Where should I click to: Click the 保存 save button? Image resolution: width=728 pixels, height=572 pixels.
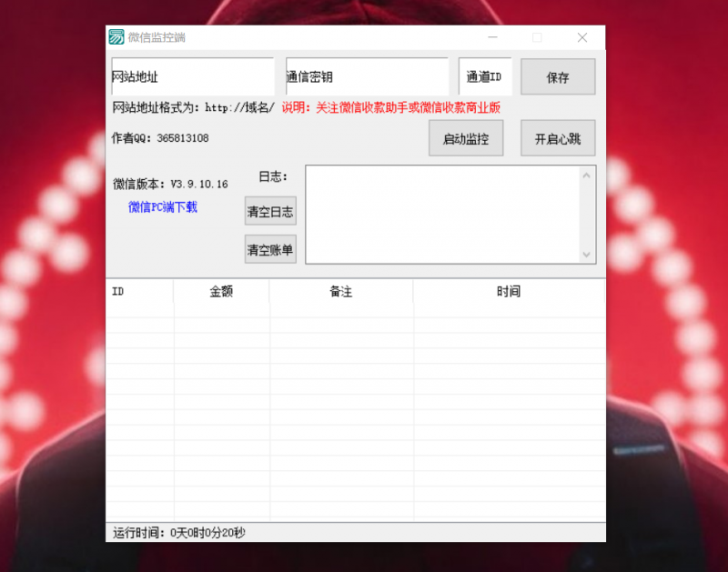click(x=558, y=76)
